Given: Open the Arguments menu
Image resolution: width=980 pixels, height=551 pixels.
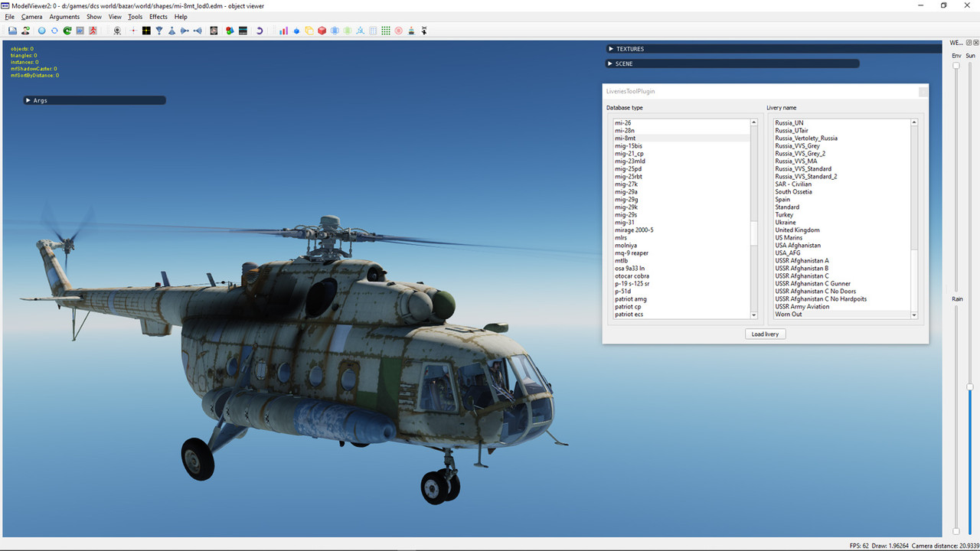Looking at the screenshot, I should 64,17.
